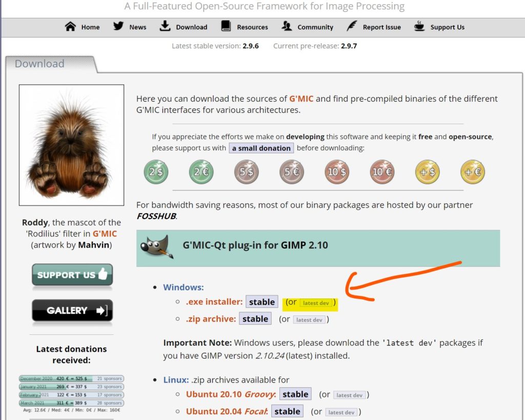
Task: Click the Ubuntu 20.04 Focal label
Action: pos(227,411)
